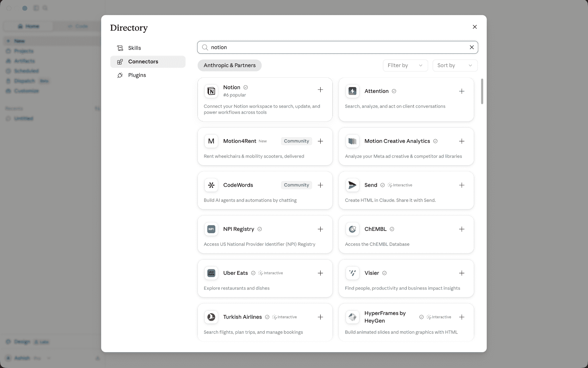Click the "NPI Registry" connector title
588x368 pixels.
point(239,229)
